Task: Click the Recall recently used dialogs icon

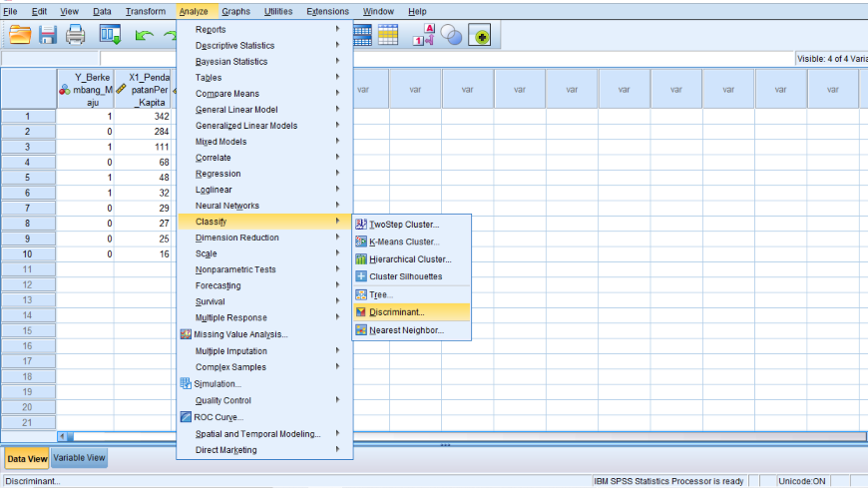Action: click(x=110, y=35)
